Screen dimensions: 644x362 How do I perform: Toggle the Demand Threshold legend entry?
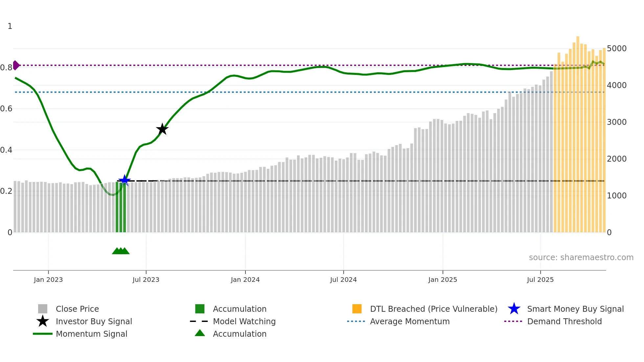pos(564,321)
